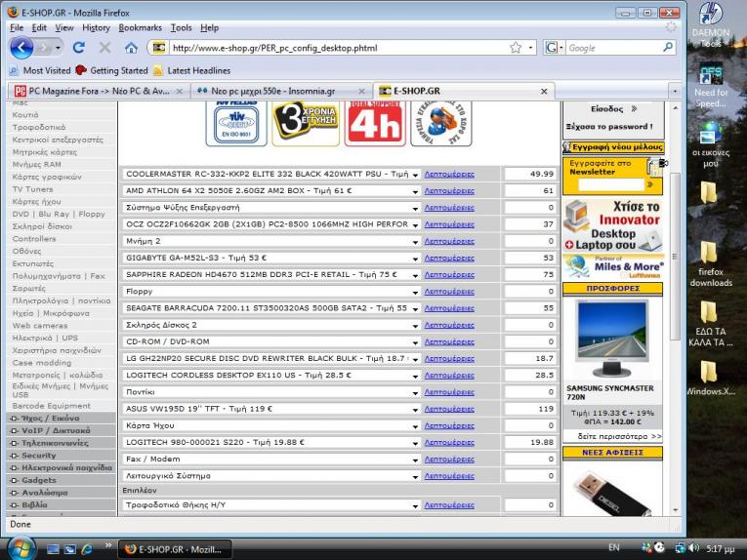Launch Internet Explorer from quick launch
Screen dimensions: 747x560
(86, 549)
